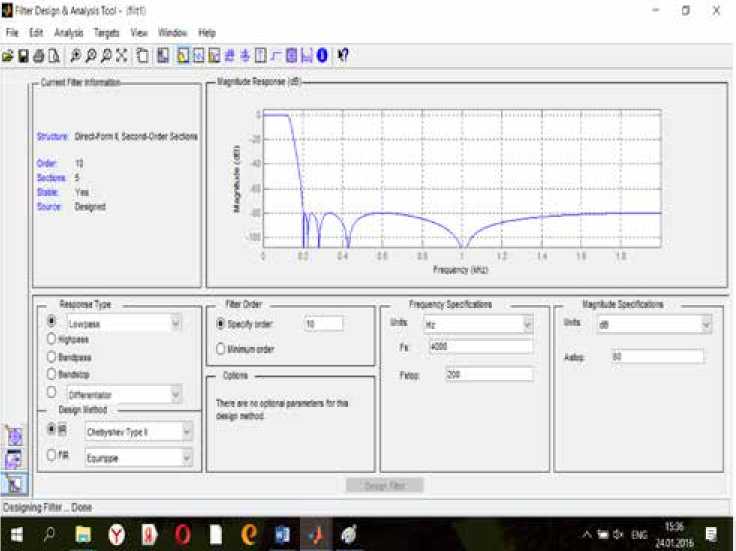Image resolution: width=736 pixels, height=551 pixels.
Task: Open Microsoft Word from the taskbar
Action: tap(281, 535)
